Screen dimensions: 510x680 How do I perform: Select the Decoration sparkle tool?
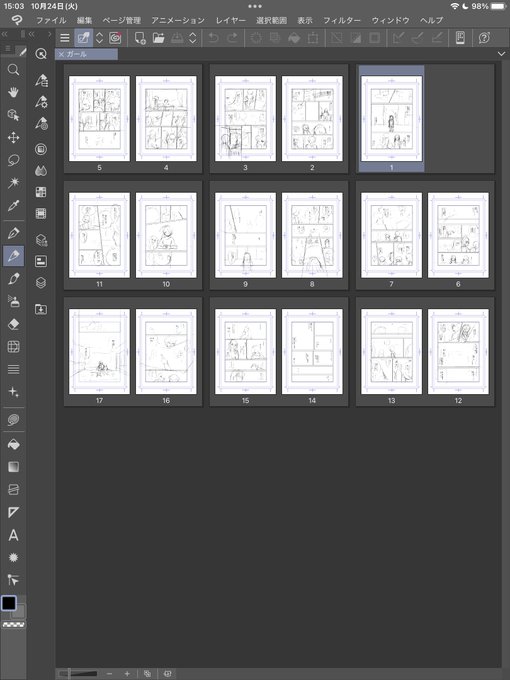click(13, 392)
